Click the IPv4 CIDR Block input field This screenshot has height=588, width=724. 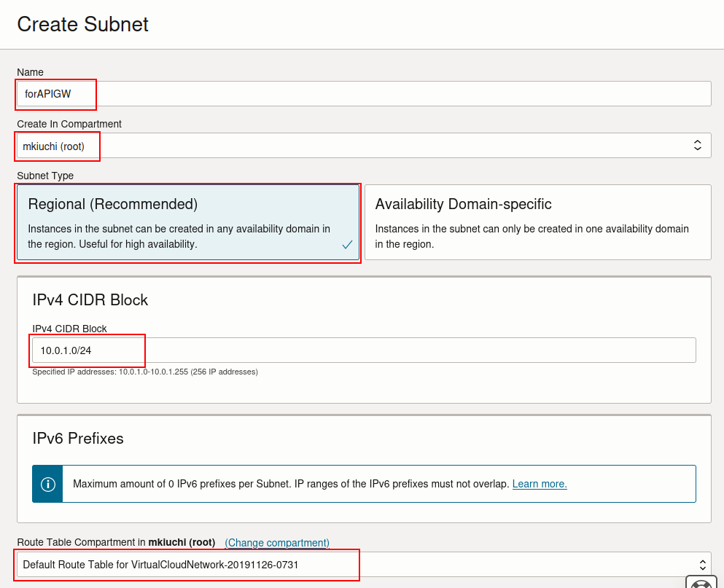(x=364, y=350)
